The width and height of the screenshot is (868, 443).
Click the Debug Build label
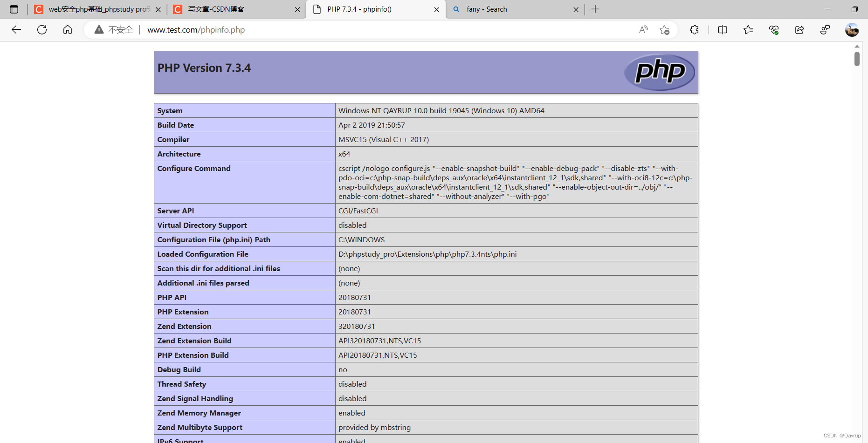[179, 370]
